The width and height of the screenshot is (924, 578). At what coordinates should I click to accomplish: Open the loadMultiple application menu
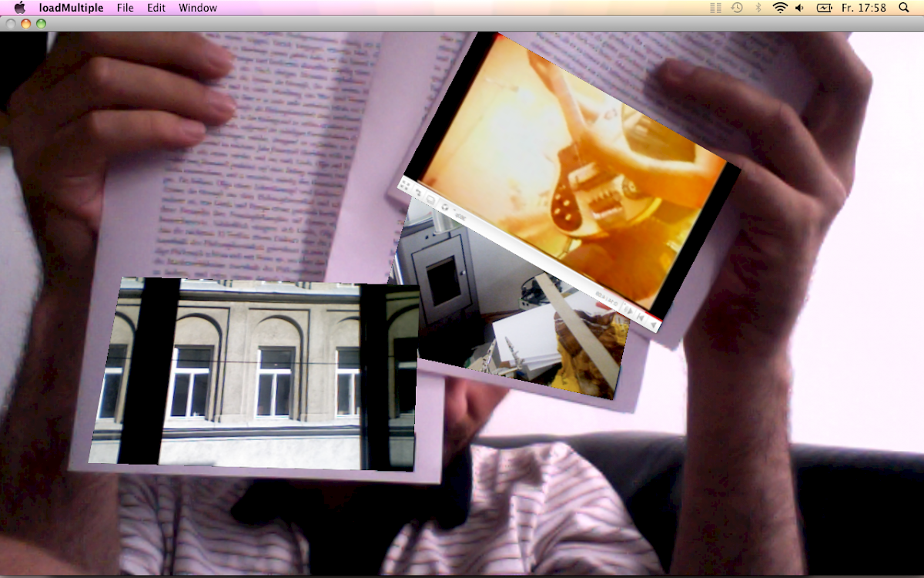coord(71,8)
